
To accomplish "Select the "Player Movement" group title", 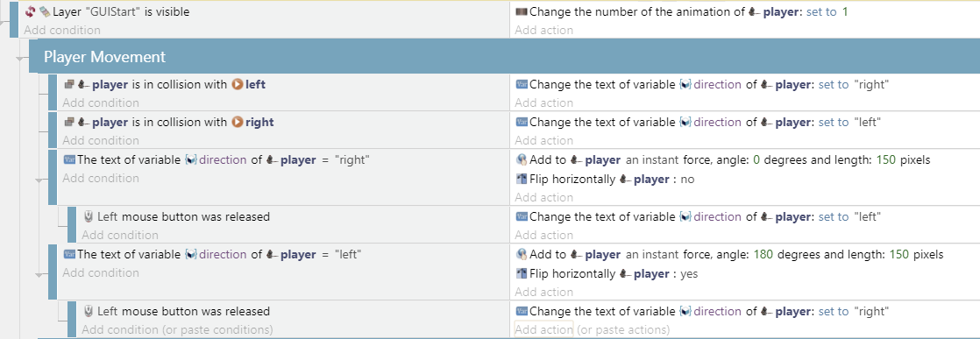I will [x=104, y=57].
